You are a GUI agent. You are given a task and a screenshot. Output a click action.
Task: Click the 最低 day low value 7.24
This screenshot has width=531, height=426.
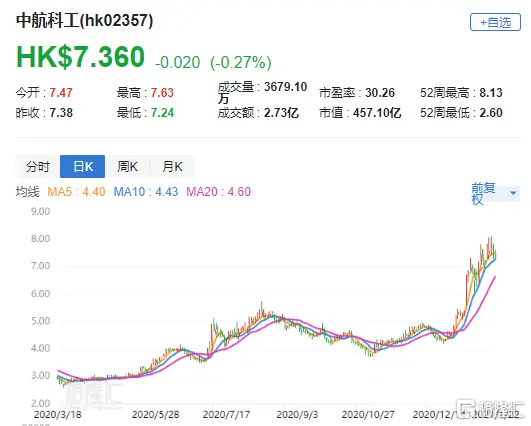tap(162, 113)
